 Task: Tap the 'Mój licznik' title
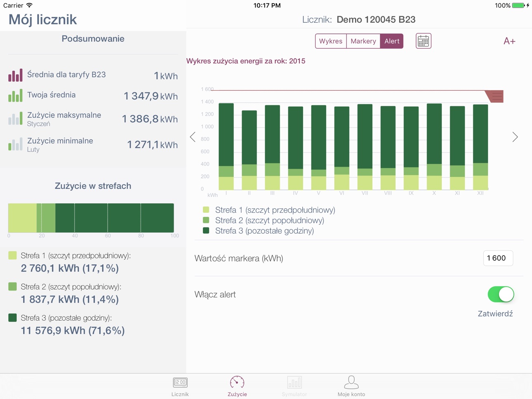(42, 19)
